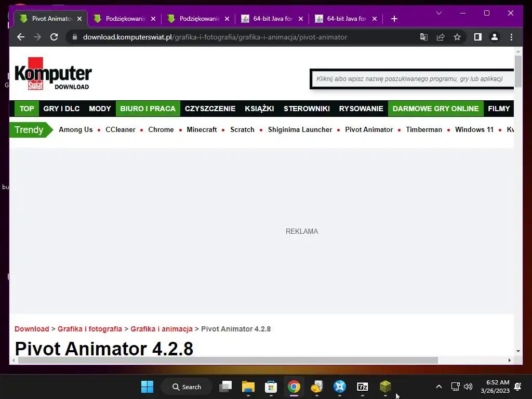Image resolution: width=532 pixels, height=399 pixels.
Task: Close the first 64-bit Java tab
Action: [301, 19]
